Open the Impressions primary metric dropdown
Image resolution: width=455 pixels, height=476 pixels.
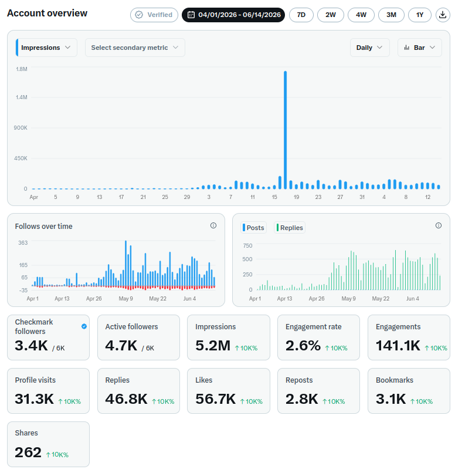pos(46,48)
